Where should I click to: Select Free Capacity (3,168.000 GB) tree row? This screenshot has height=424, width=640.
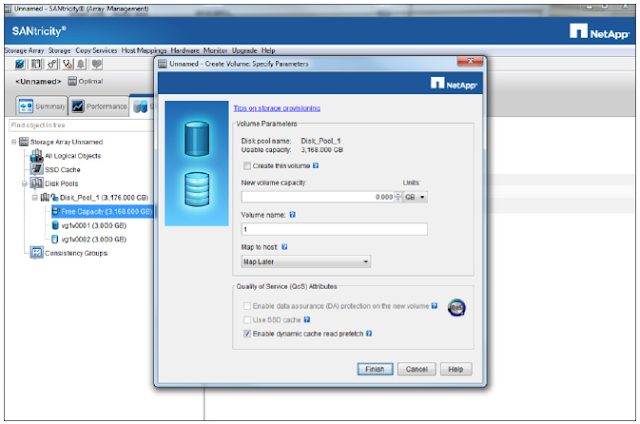pos(102,211)
